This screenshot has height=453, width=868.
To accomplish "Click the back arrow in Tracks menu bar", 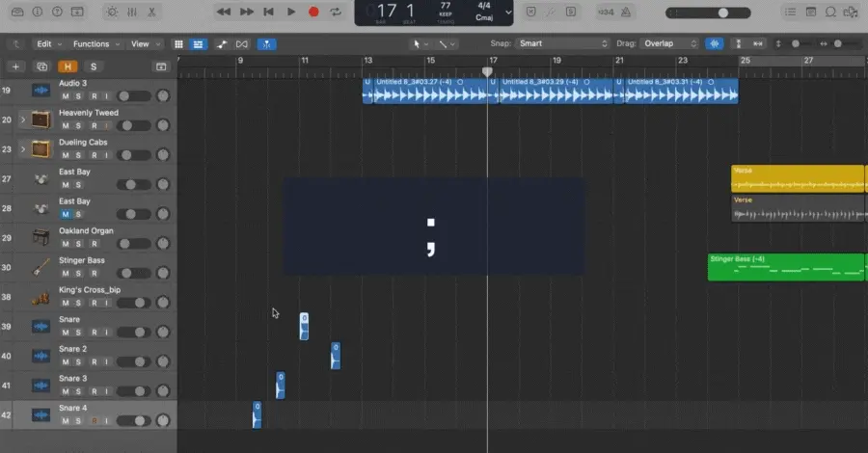I will [16, 43].
